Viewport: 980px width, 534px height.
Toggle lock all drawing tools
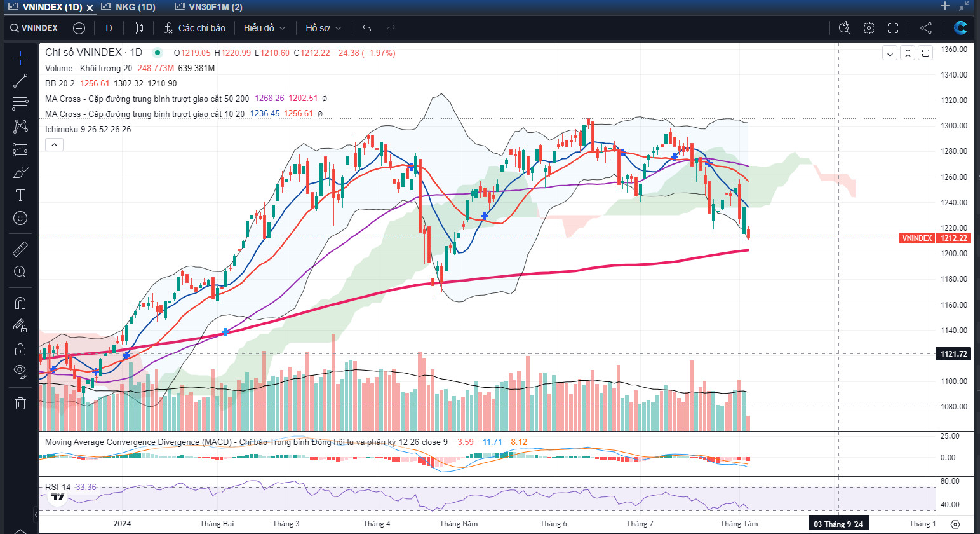[x=20, y=349]
